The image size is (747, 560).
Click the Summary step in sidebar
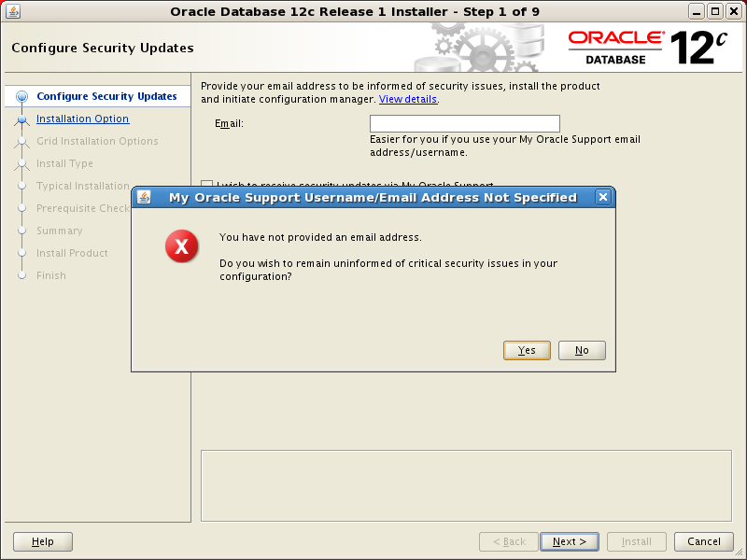(x=59, y=231)
